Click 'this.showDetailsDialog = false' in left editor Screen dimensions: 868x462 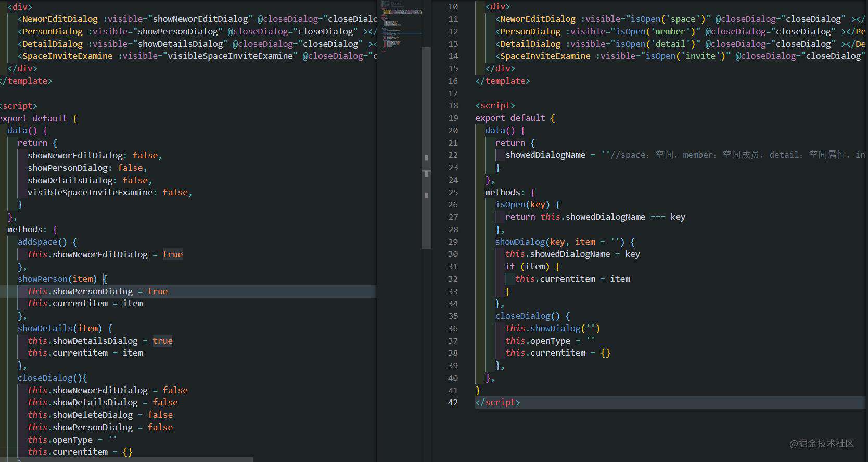coord(103,403)
